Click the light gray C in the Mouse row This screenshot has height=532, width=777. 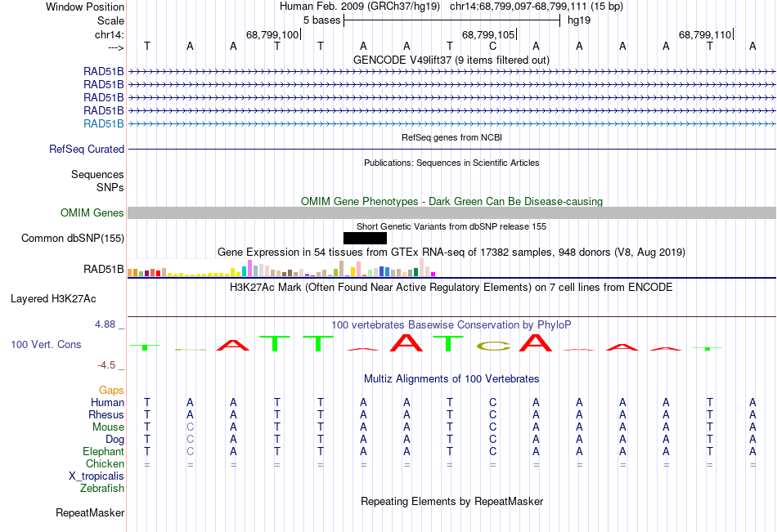click(x=191, y=427)
